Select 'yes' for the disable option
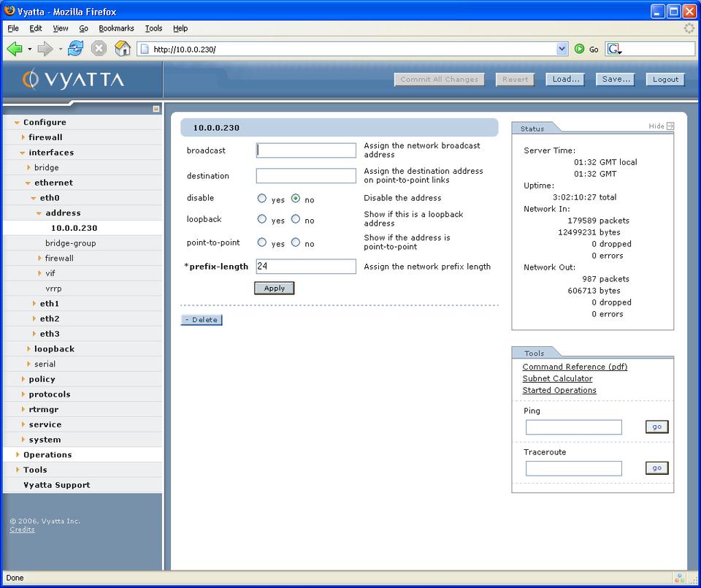701x588 pixels. click(x=262, y=199)
